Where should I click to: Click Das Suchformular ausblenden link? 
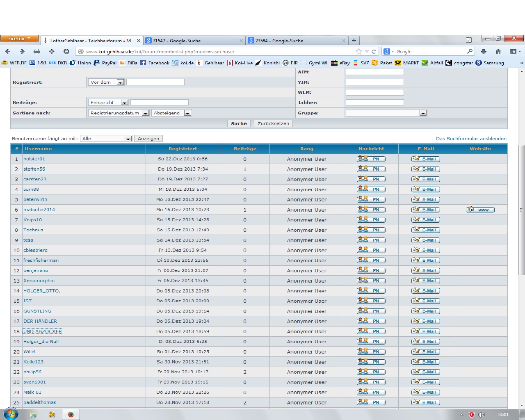point(471,139)
